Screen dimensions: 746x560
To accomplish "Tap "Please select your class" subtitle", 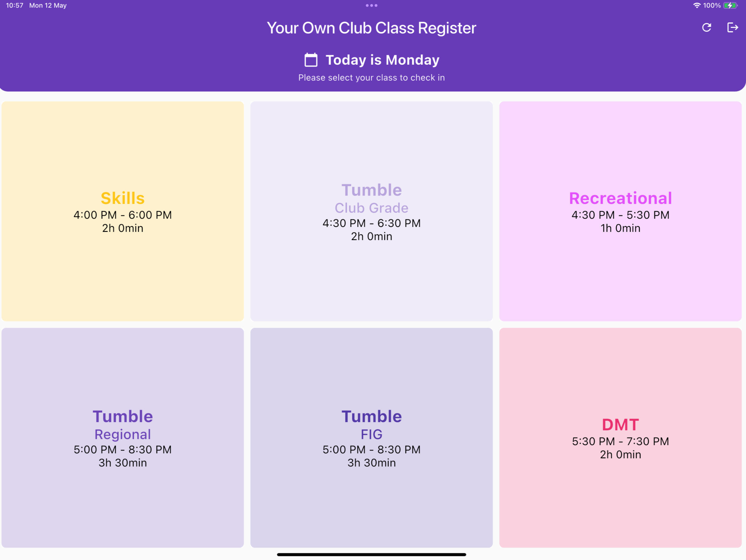I will click(x=371, y=78).
